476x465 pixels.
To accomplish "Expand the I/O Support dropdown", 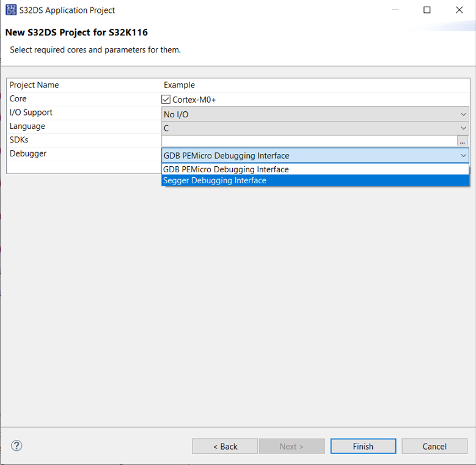I will [463, 114].
